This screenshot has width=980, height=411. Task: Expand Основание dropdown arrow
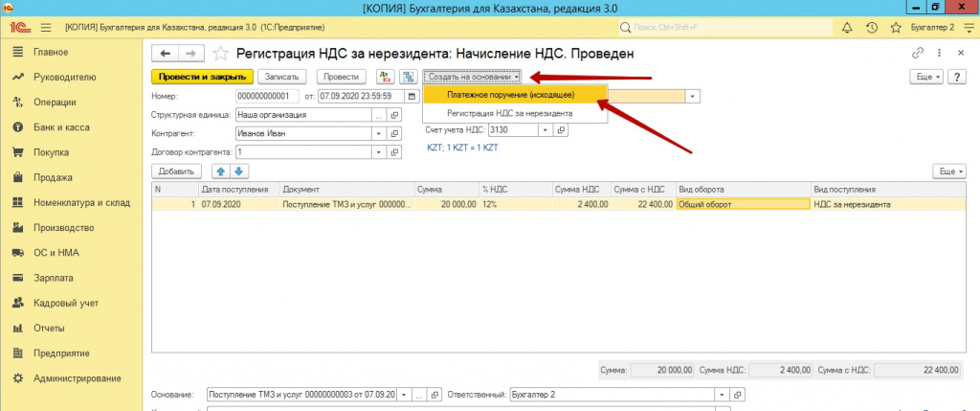pos(404,396)
